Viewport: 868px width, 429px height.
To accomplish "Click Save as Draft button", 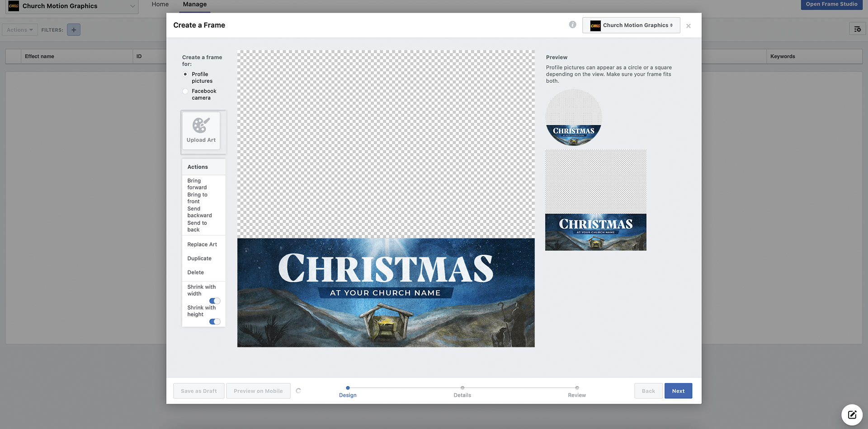I will 199,391.
